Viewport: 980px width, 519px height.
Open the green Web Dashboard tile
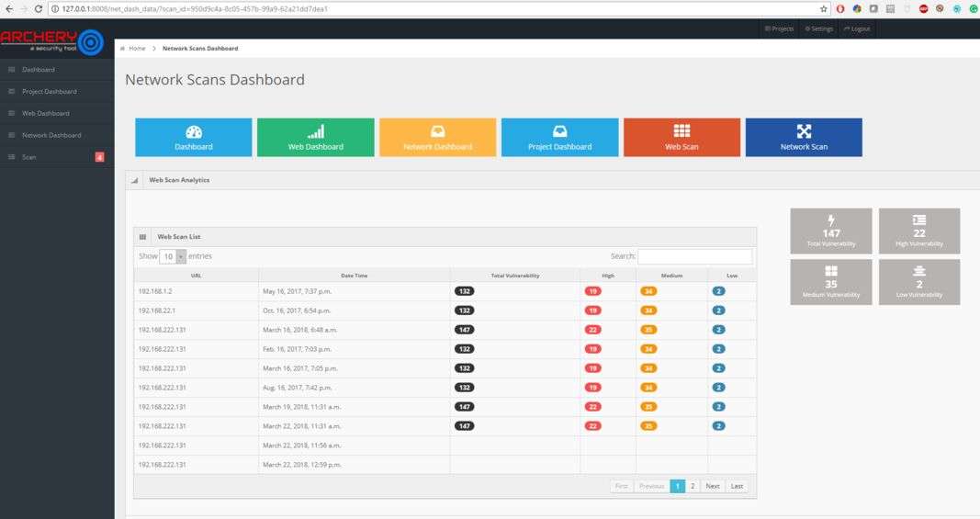[x=315, y=138]
